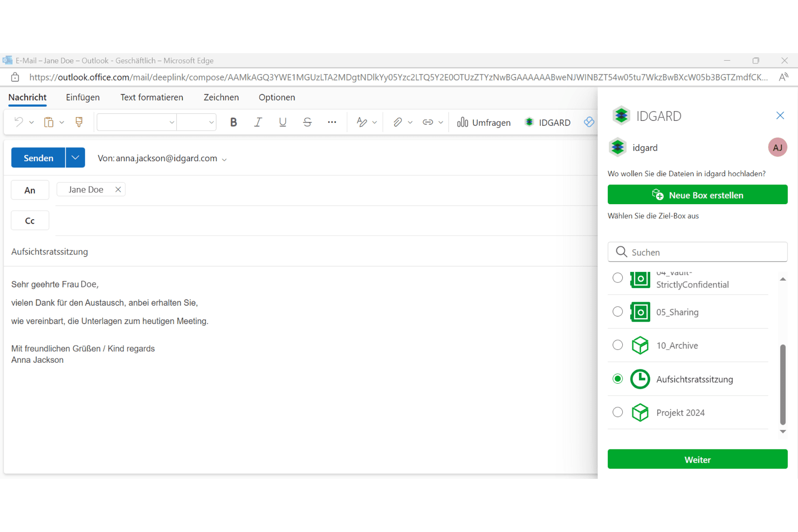The height and width of the screenshot is (532, 798).
Task: Toggle Bold formatting
Action: (234, 122)
